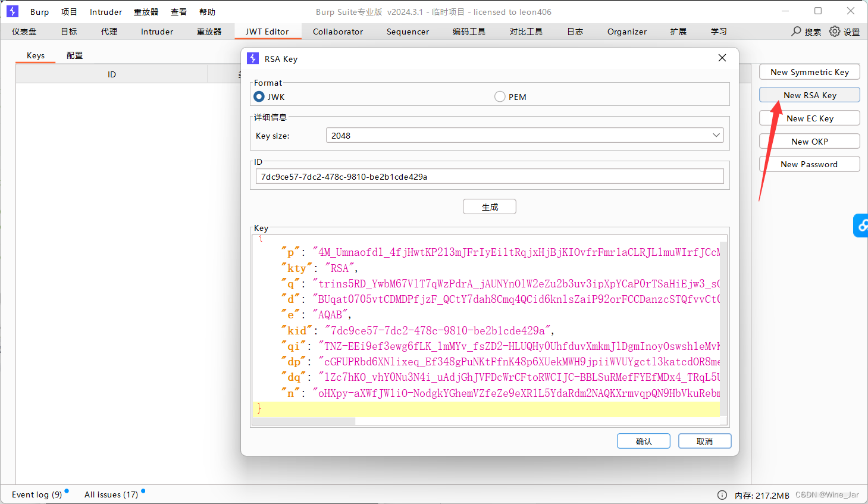Viewport: 868px width, 504px height.
Task: Click the 设置 label in top bar
Action: (852, 32)
